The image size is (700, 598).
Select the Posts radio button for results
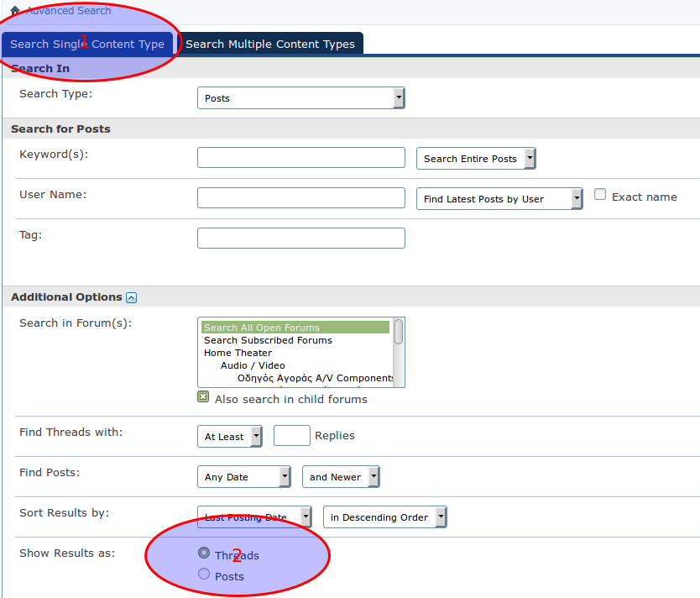204,574
